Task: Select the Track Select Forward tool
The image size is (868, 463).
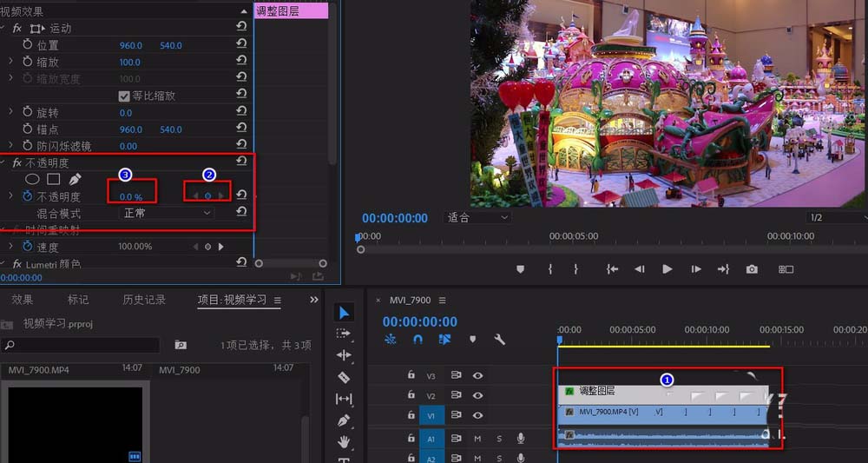Action: point(344,334)
